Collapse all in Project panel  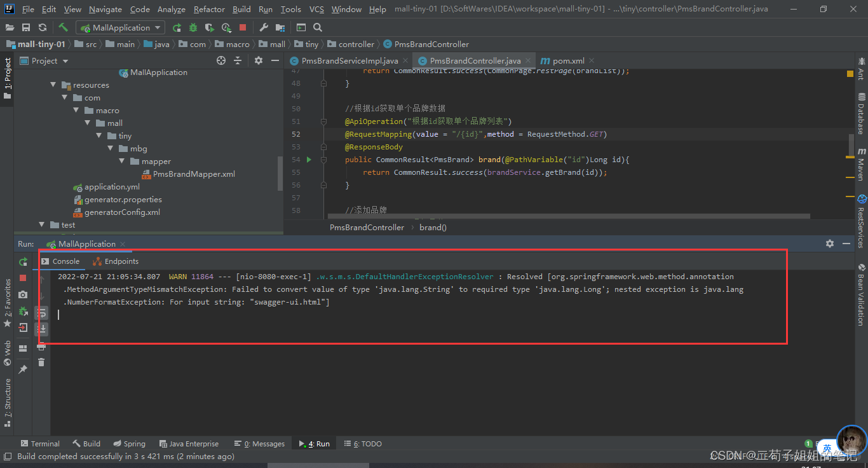pyautogui.click(x=238, y=60)
